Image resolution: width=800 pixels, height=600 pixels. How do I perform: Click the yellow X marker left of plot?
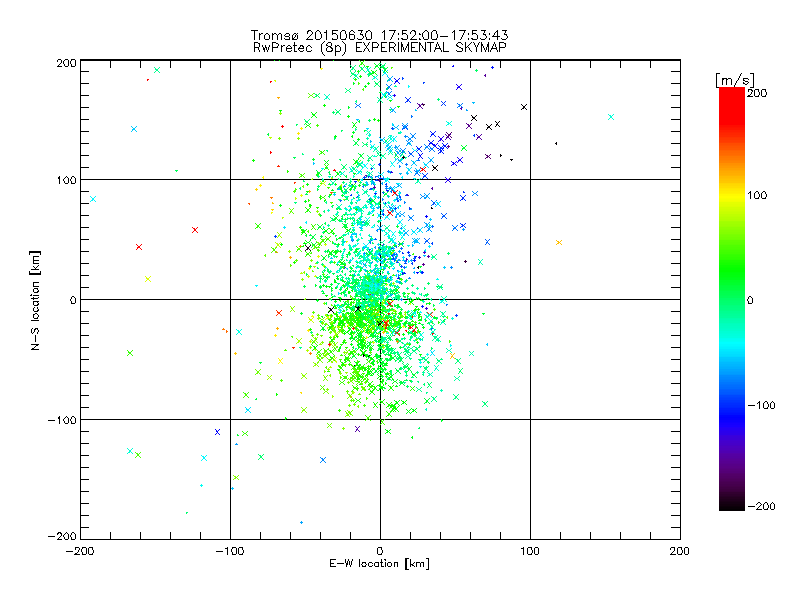click(148, 279)
